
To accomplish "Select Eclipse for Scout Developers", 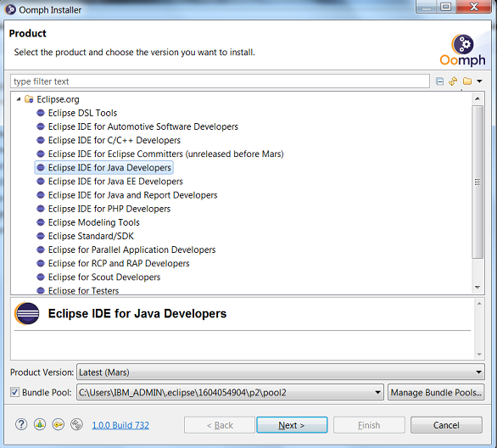I will [104, 277].
